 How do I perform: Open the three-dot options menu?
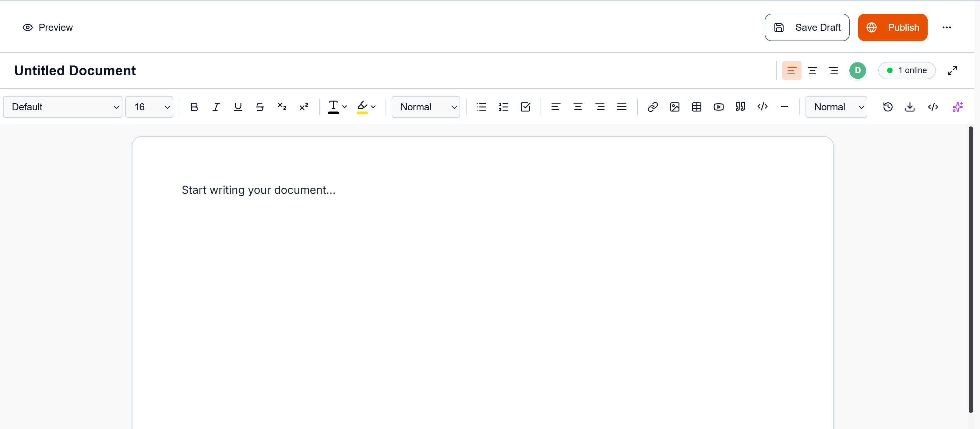point(947,27)
